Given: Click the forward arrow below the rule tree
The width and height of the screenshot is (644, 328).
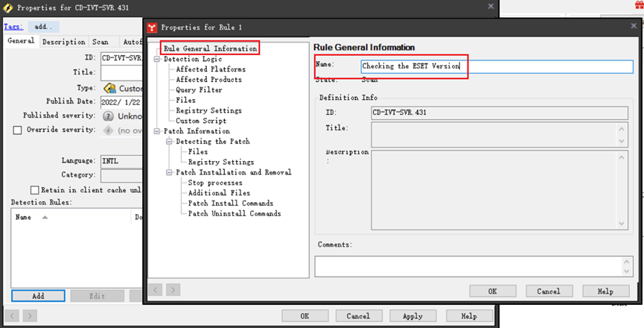Looking at the screenshot, I should click(173, 289).
